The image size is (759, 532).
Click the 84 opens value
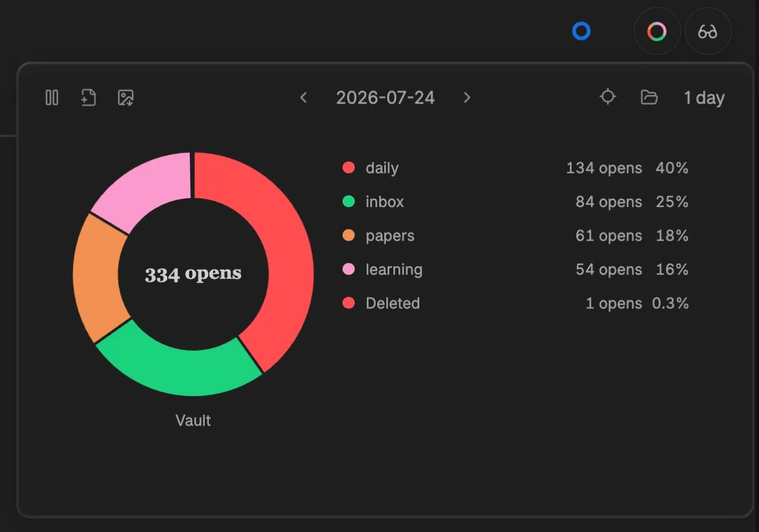609,202
